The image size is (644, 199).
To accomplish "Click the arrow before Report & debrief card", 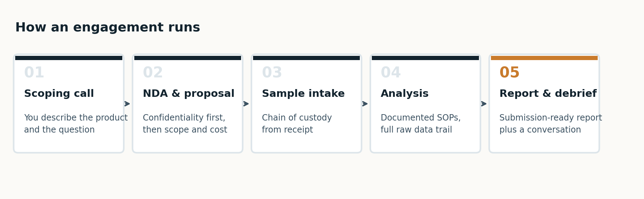I will (x=484, y=104).
